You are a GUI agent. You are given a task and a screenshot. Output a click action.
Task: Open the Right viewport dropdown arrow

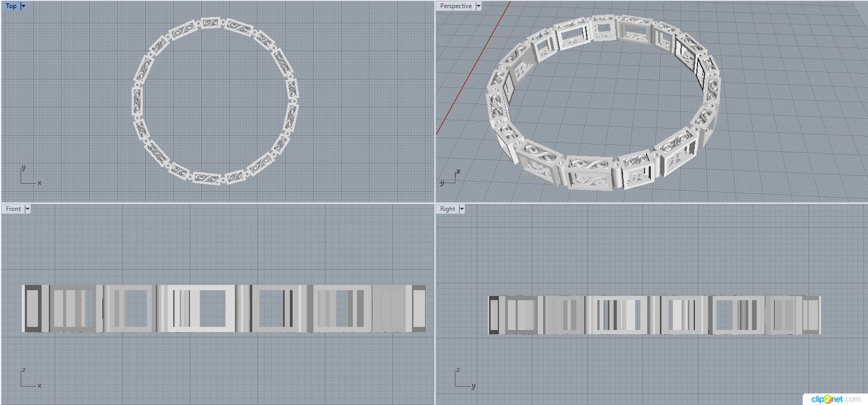tap(462, 209)
